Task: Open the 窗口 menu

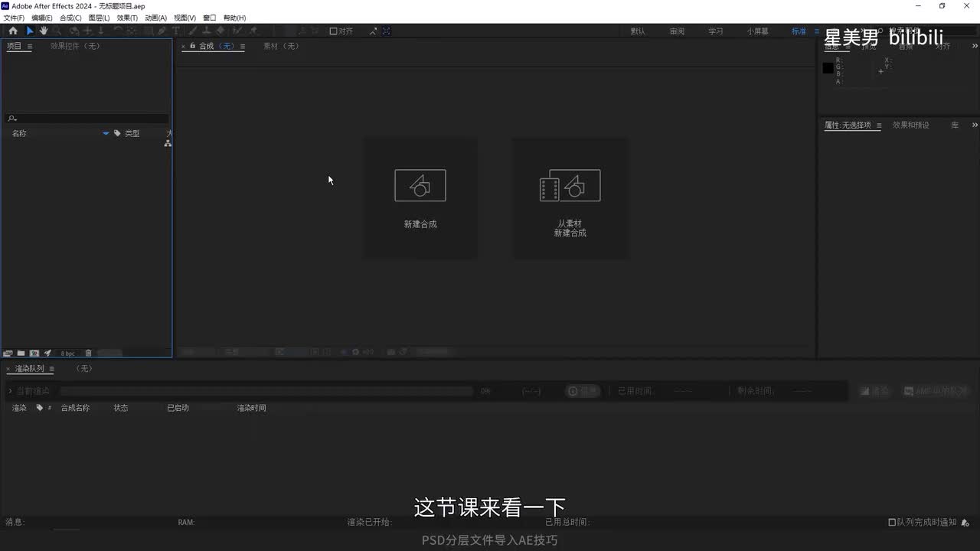Action: pyautogui.click(x=209, y=18)
